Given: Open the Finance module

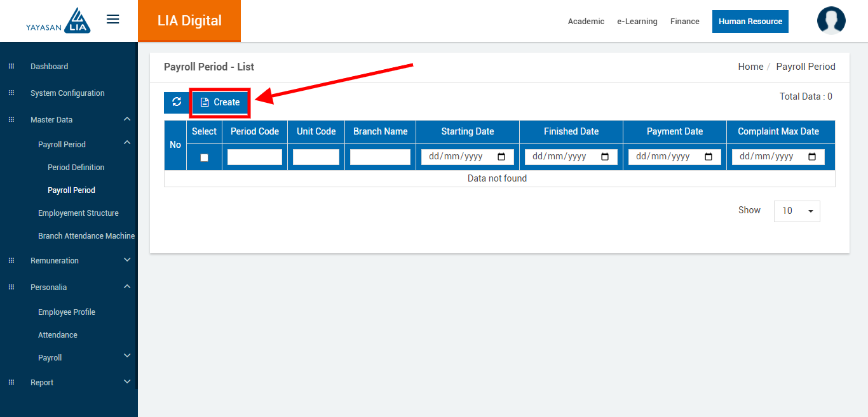Looking at the screenshot, I should click(684, 22).
